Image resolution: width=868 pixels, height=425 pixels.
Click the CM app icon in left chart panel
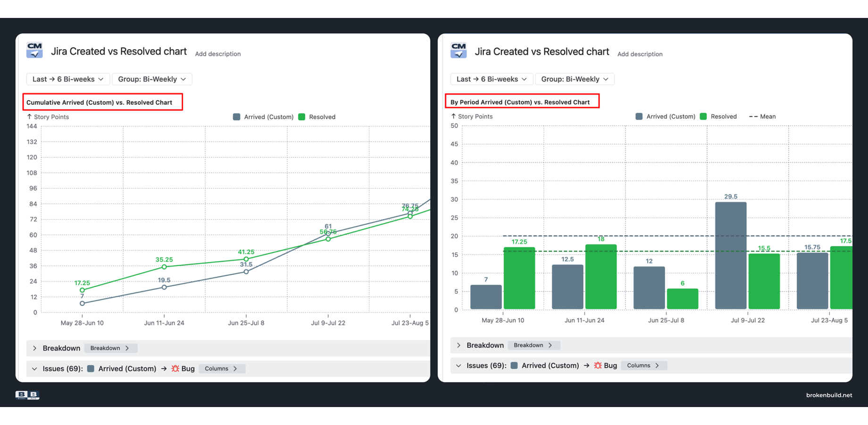pyautogui.click(x=34, y=50)
